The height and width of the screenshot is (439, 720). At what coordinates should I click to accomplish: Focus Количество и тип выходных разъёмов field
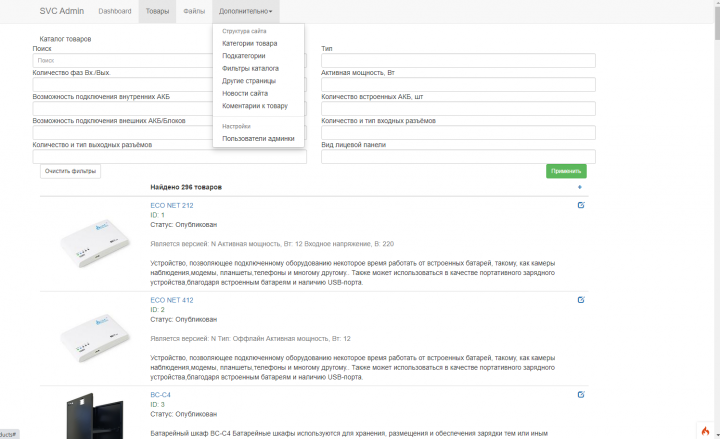point(169,156)
